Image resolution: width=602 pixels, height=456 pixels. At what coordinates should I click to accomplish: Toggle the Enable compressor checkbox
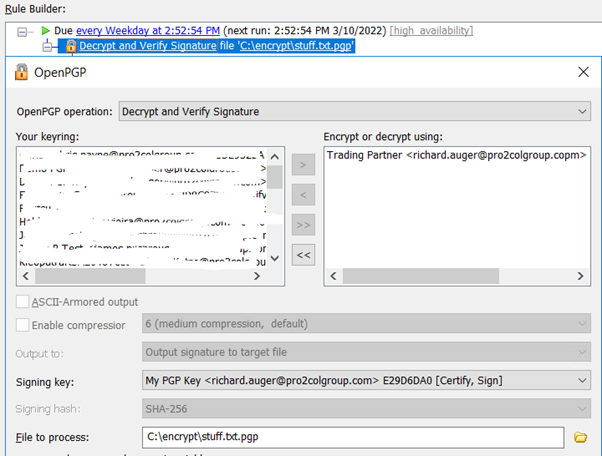[23, 325]
